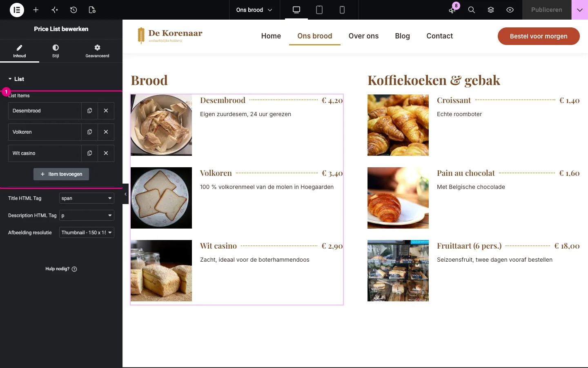Viewport: 588px width, 368px height.
Task: Open the Finder search icon
Action: coord(472,10)
